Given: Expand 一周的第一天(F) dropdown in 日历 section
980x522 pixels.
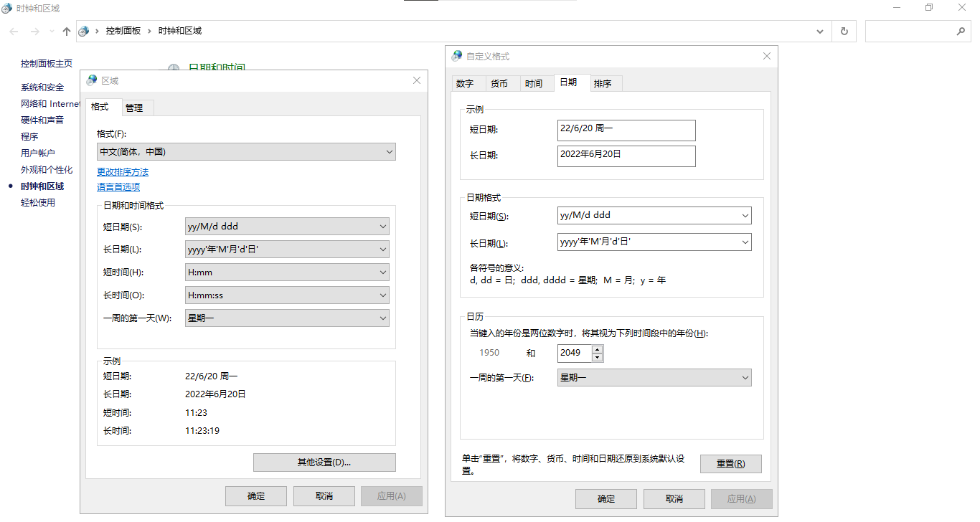Looking at the screenshot, I should (654, 378).
